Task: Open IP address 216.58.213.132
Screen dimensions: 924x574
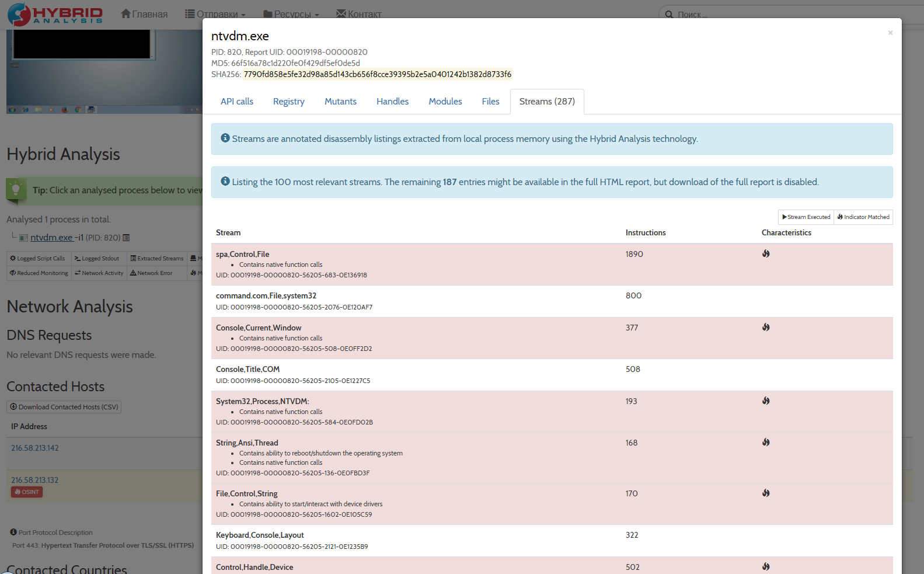Action: tap(35, 480)
